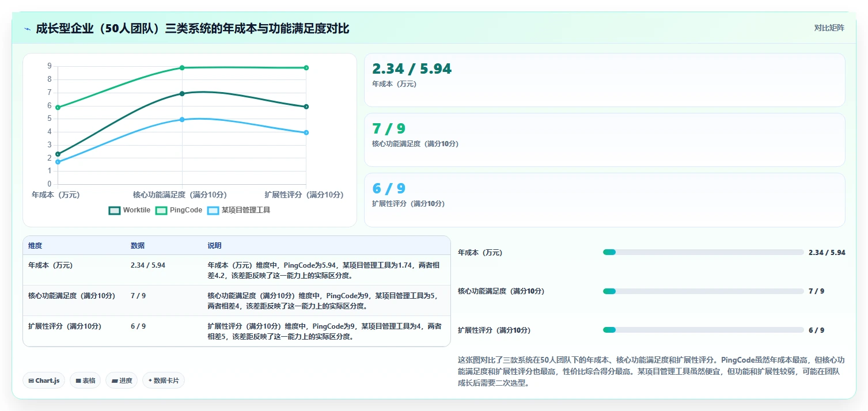Click the 扩展性评分 progress bar
The height and width of the screenshot is (411, 868).
(x=703, y=330)
